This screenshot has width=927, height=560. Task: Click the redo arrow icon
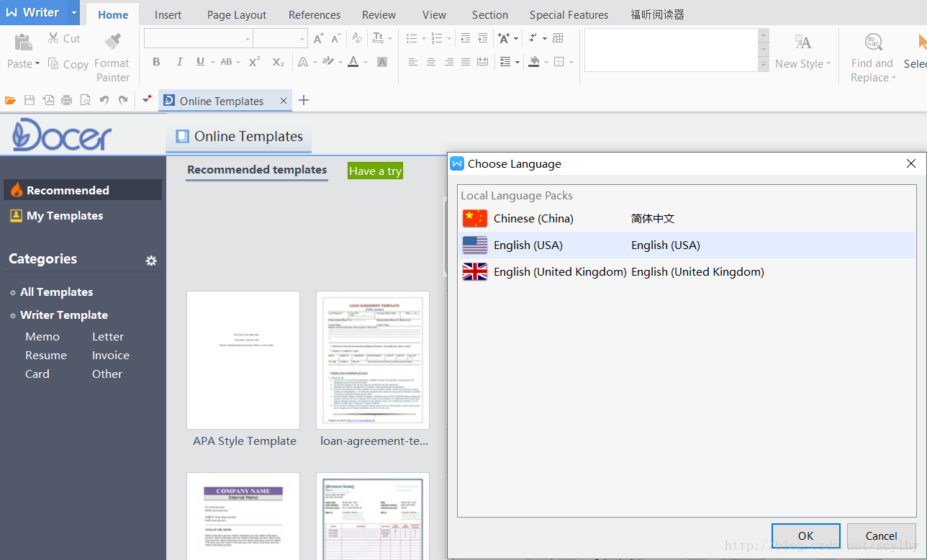click(123, 100)
